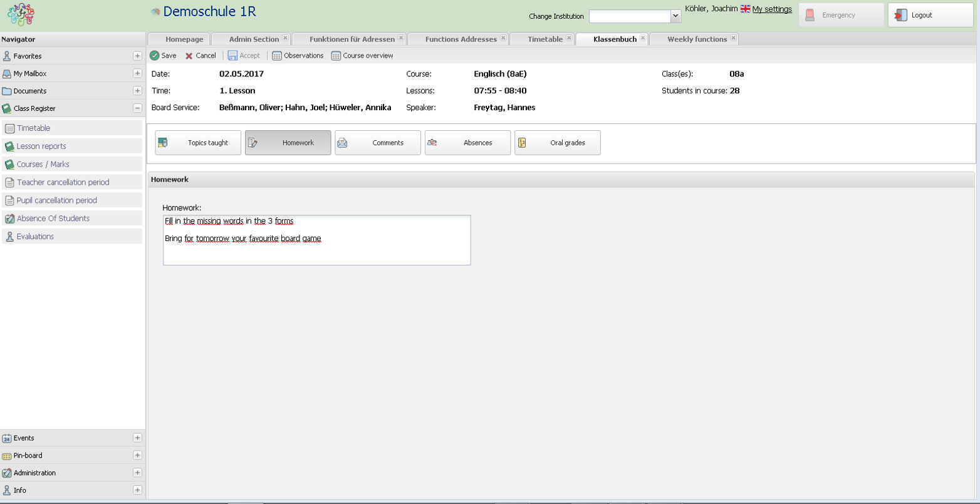Click the Emergency alarm button

840,15
